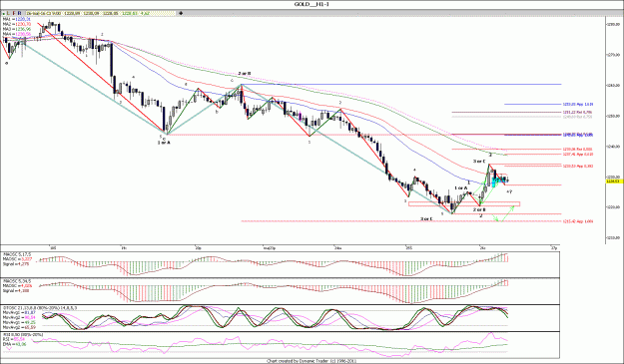Click the red-outlined support rectangle on chart

tap(464, 204)
